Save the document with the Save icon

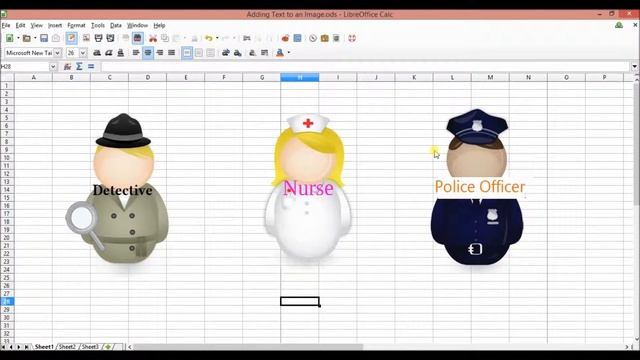point(44,38)
